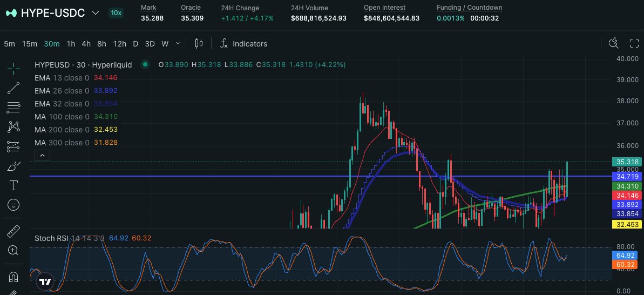Click the 35.318 current price axis label
The height and width of the screenshot is (295, 644).
pyautogui.click(x=627, y=162)
